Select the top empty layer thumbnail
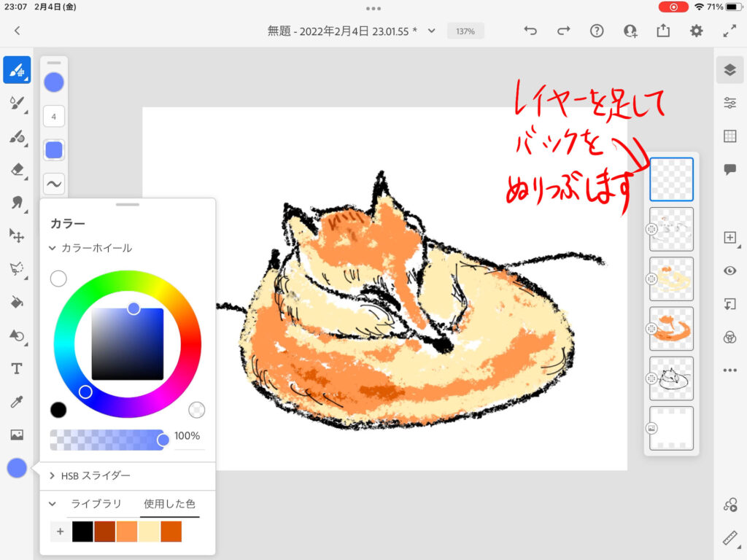 [x=671, y=179]
